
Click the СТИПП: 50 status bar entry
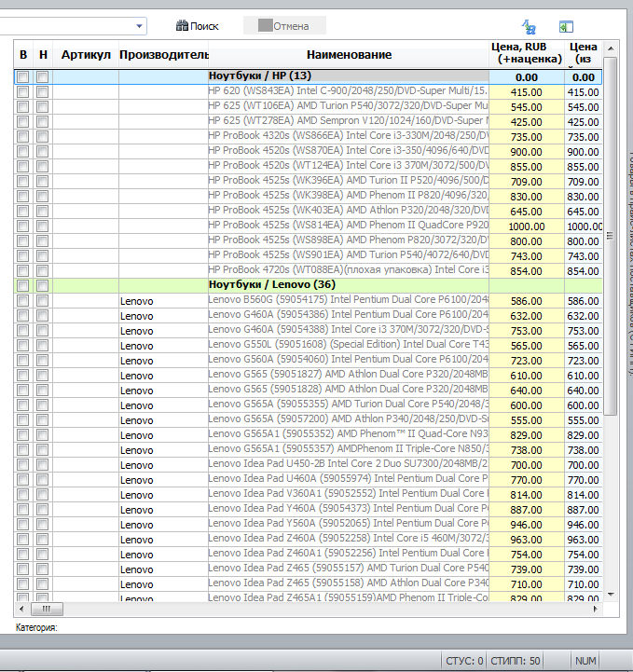pos(516,661)
